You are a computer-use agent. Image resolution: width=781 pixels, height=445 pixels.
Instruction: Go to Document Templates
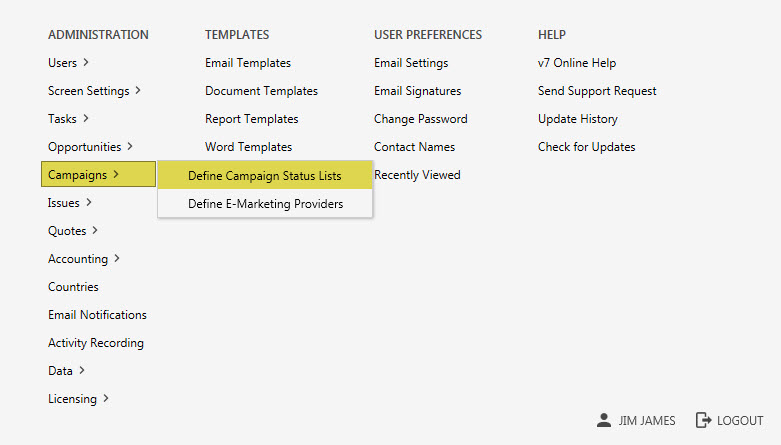pos(261,91)
